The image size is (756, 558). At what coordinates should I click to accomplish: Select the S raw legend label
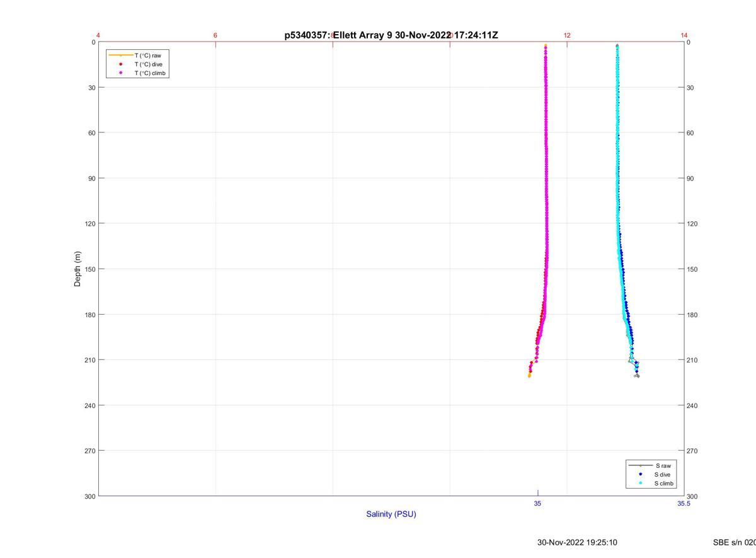tap(662, 465)
